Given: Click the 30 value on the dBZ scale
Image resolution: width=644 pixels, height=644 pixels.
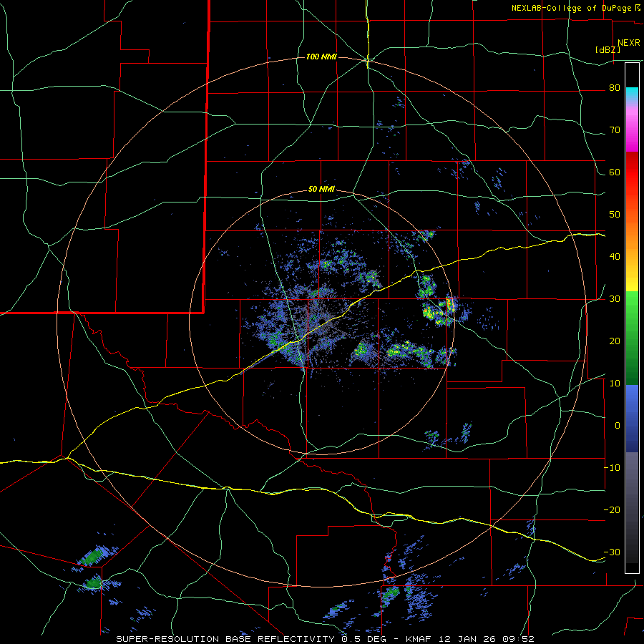Looking at the screenshot, I should [615, 299].
